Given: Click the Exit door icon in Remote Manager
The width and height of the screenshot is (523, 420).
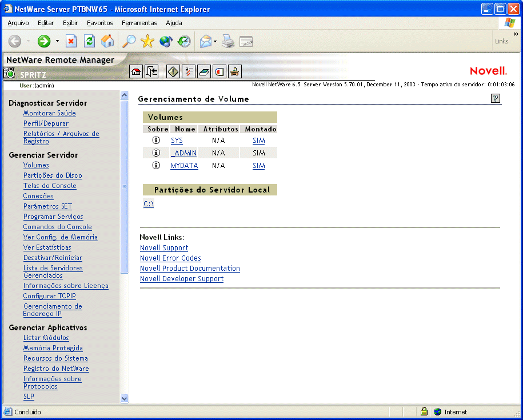Looking at the screenshot, I should point(151,71).
